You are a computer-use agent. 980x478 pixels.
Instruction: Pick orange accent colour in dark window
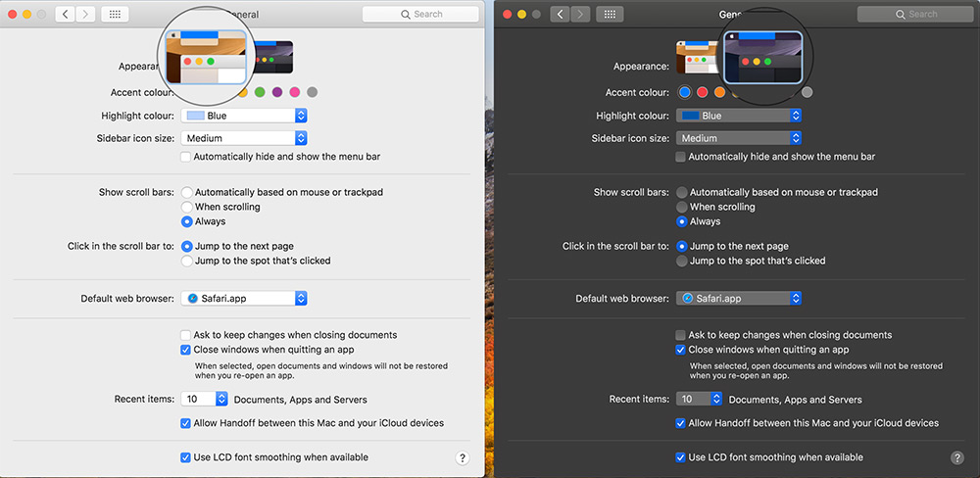click(x=719, y=92)
